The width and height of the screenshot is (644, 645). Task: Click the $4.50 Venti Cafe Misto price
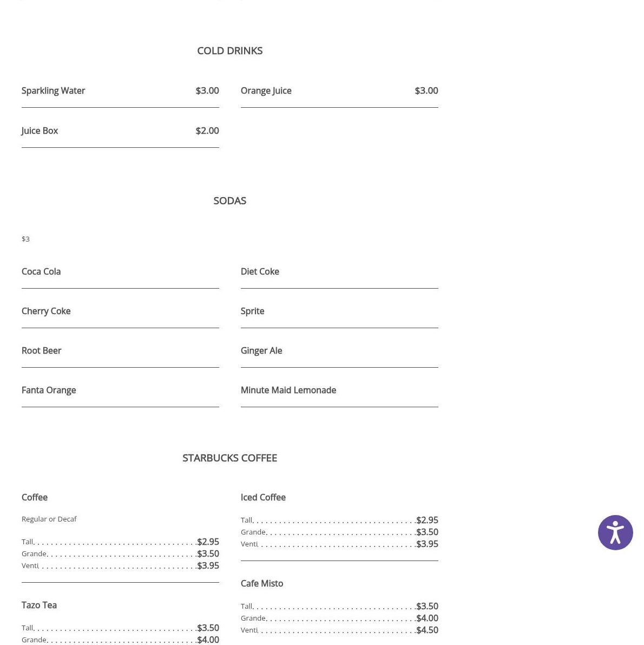pyautogui.click(x=427, y=630)
